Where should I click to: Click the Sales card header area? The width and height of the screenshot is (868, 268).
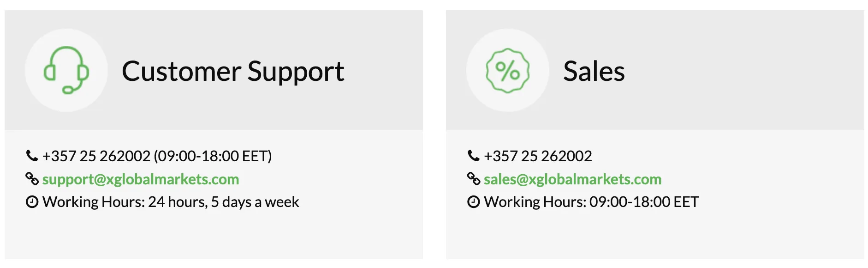pos(655,70)
